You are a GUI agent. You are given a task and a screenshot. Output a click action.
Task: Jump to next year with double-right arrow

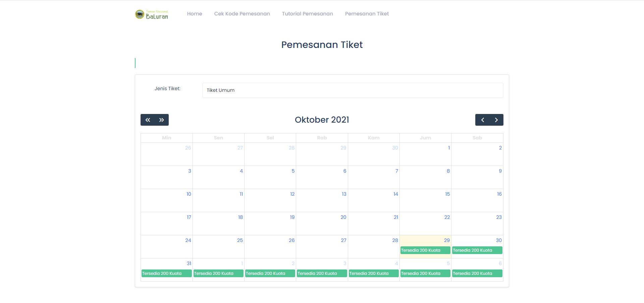click(162, 120)
